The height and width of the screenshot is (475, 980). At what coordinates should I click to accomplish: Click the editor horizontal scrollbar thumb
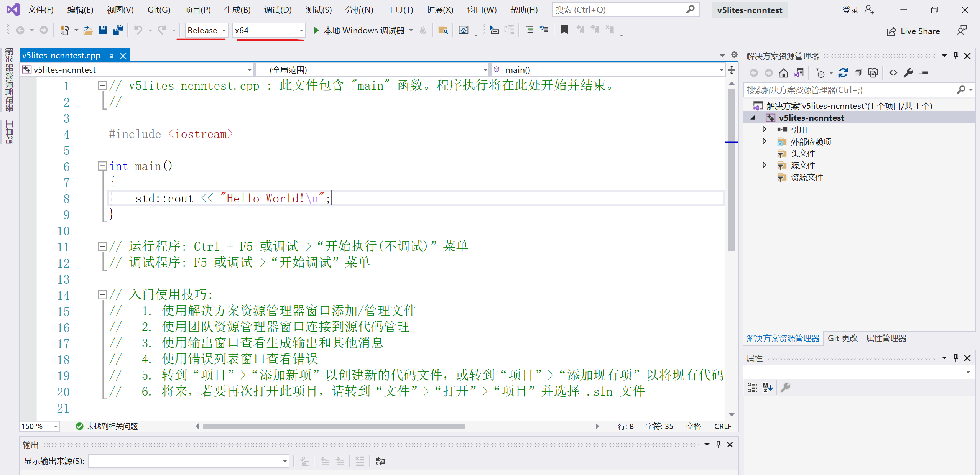click(334, 426)
